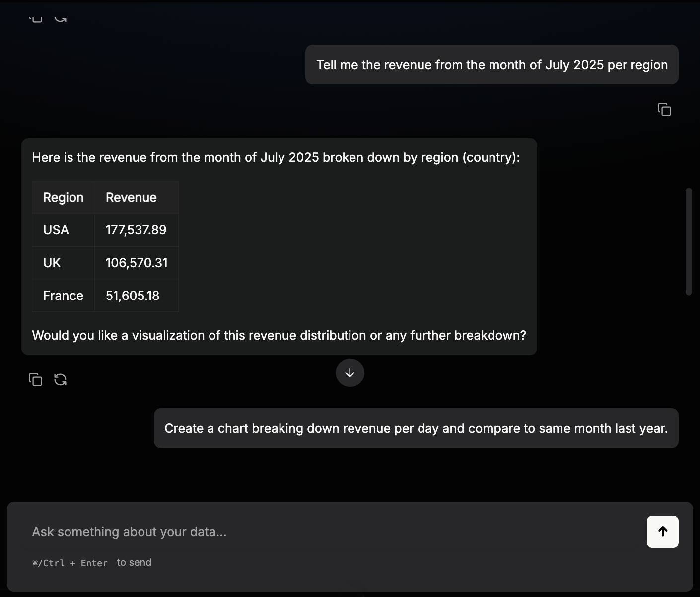Select the Region column header
Image resolution: width=700 pixels, height=597 pixels.
click(x=63, y=198)
